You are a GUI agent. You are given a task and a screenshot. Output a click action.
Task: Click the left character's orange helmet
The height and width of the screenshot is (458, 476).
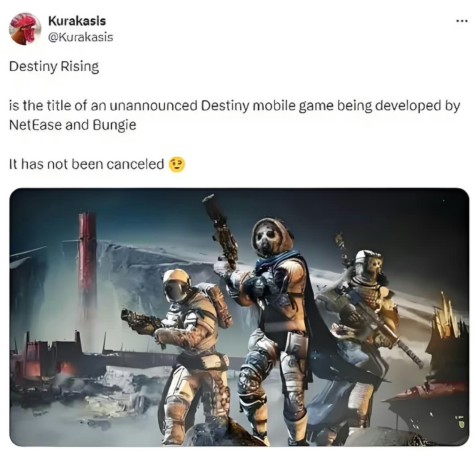tap(177, 284)
